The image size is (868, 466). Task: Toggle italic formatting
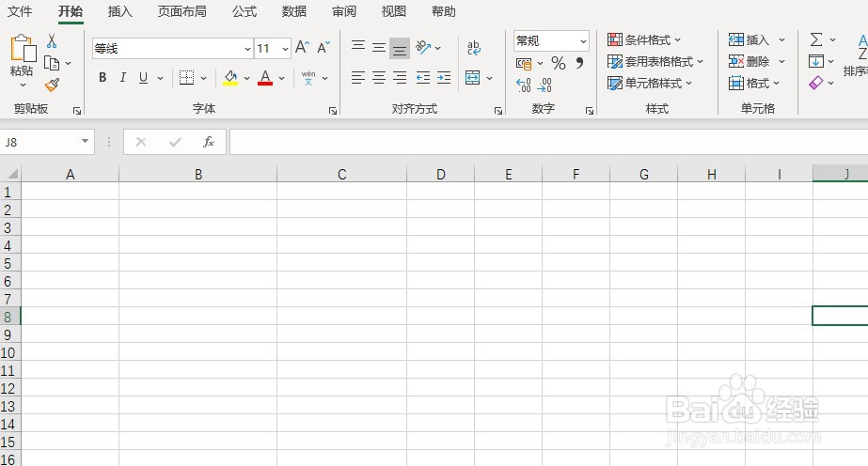(x=123, y=78)
